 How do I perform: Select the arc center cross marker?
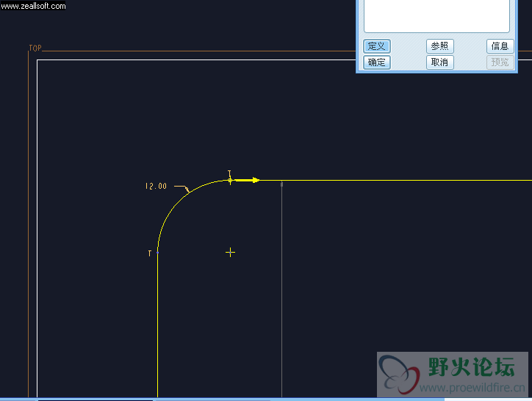231,253
